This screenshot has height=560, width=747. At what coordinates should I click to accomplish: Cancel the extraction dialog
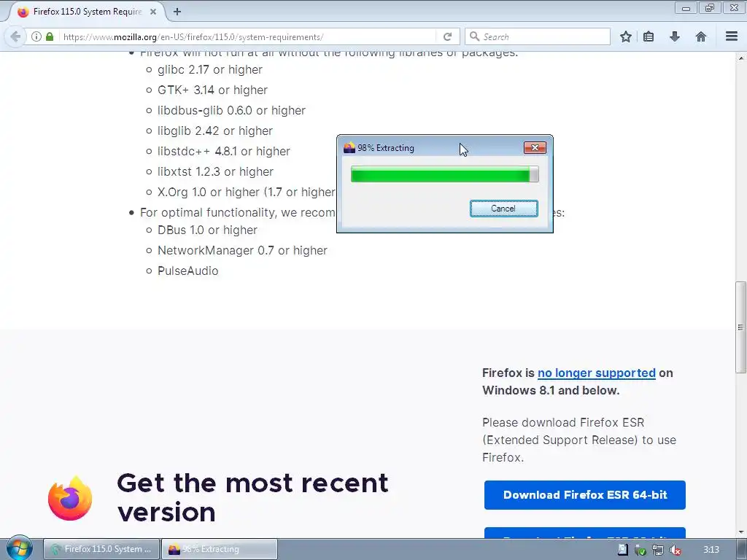[503, 209]
